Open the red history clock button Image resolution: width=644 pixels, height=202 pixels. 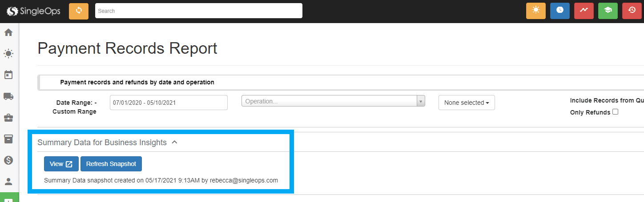(632, 11)
